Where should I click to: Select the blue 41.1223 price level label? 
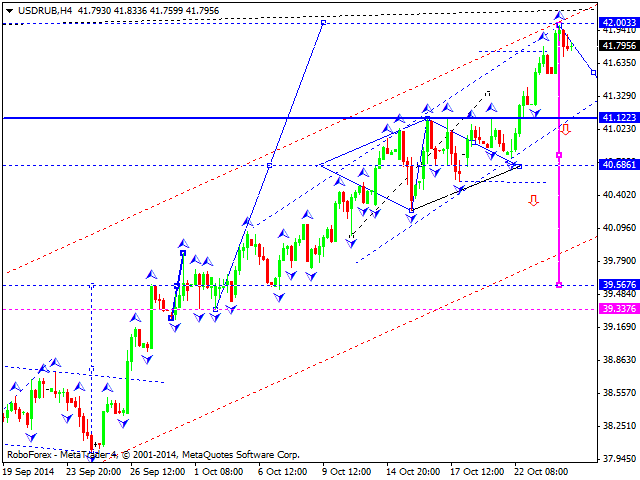[617, 118]
